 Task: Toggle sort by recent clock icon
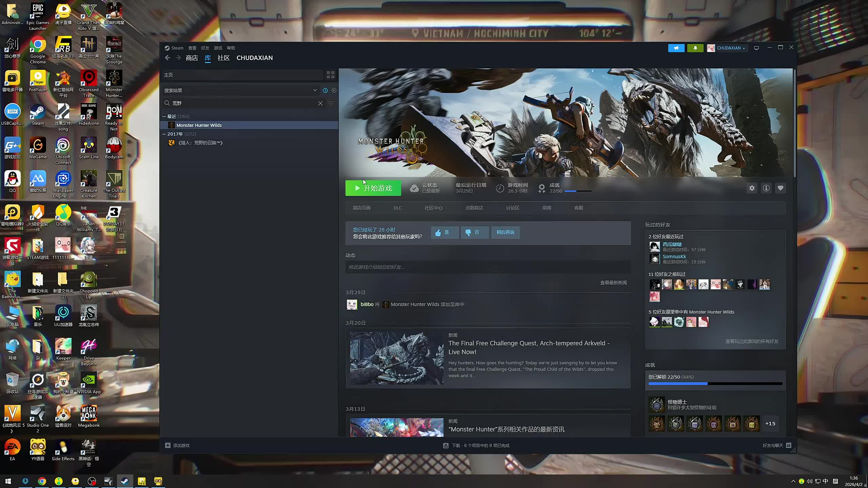pyautogui.click(x=325, y=90)
